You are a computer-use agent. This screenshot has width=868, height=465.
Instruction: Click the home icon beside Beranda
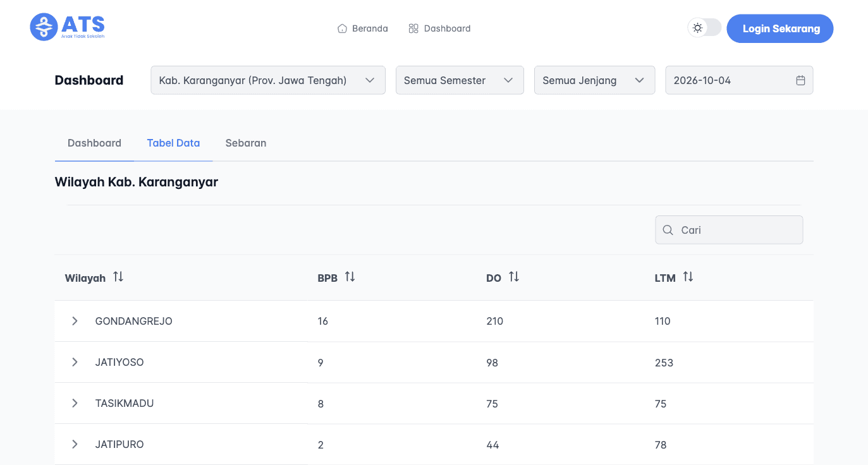[x=342, y=28]
